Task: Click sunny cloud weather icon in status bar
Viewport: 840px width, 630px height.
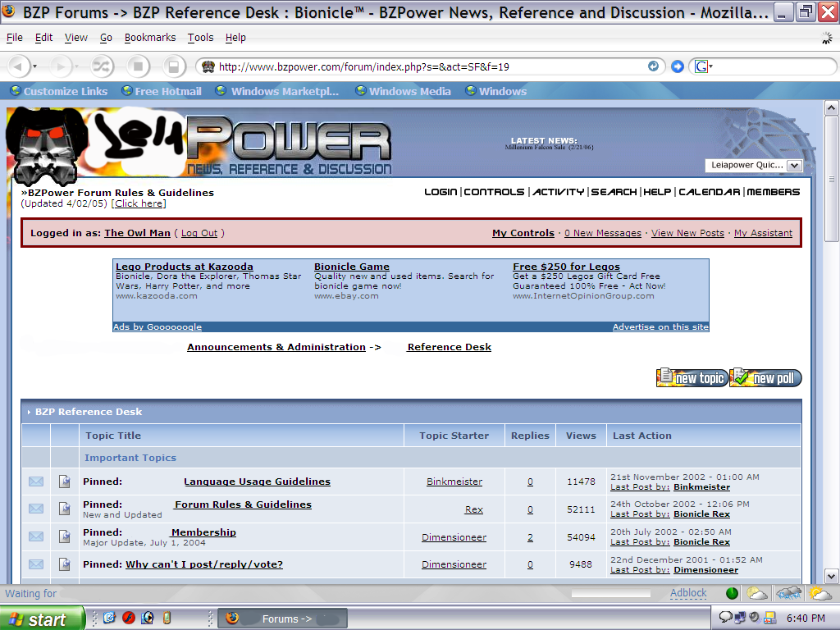Action: point(819,593)
